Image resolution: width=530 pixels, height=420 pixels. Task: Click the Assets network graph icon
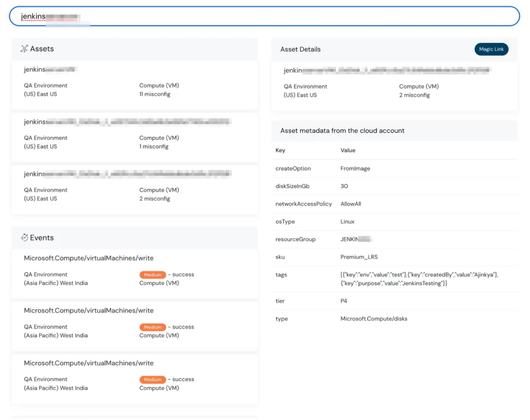(25, 48)
